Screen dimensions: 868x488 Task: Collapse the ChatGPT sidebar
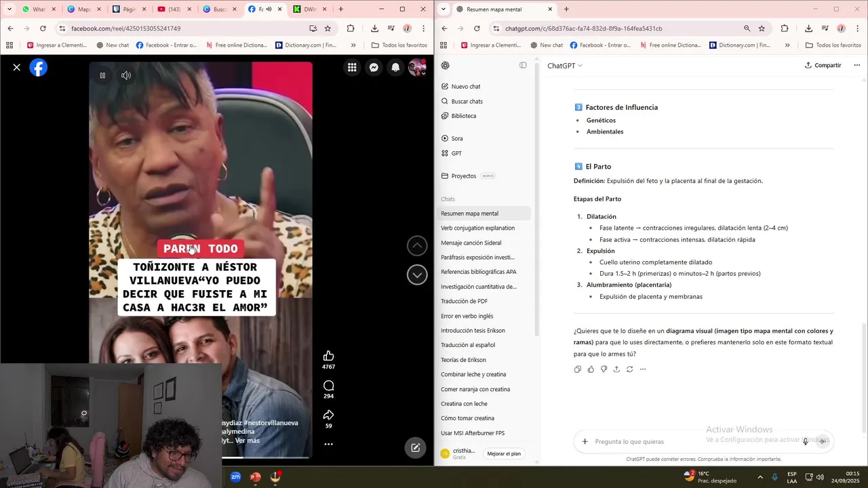(x=523, y=66)
